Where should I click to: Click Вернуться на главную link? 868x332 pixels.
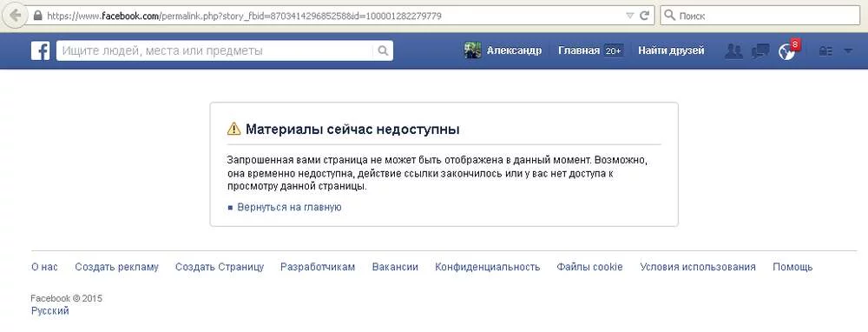pos(289,208)
